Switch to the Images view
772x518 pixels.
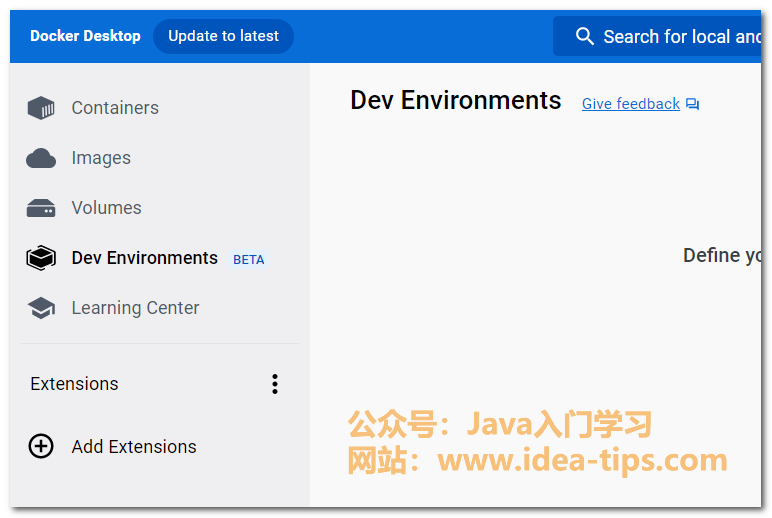pyautogui.click(x=101, y=158)
